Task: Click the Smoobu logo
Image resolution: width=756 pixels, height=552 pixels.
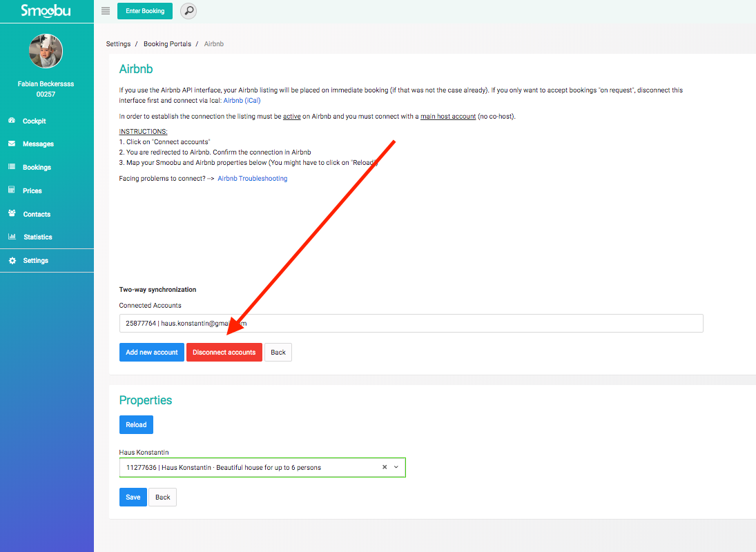Action: pyautogui.click(x=46, y=10)
